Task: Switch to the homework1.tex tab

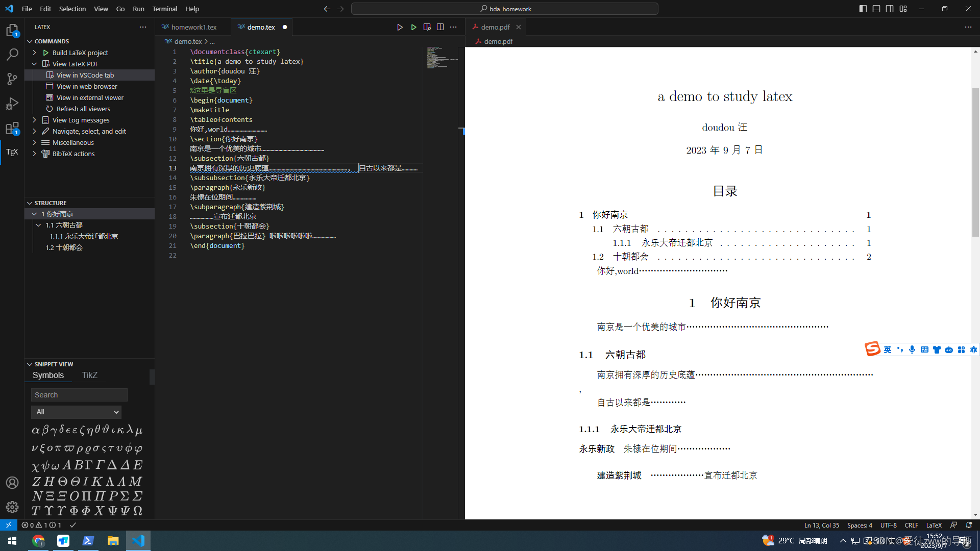Action: pos(193,27)
